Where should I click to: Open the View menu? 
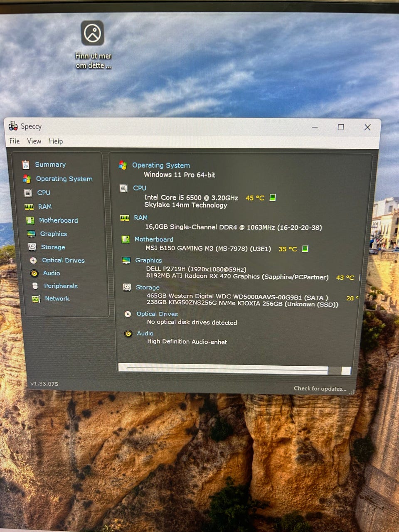[34, 141]
